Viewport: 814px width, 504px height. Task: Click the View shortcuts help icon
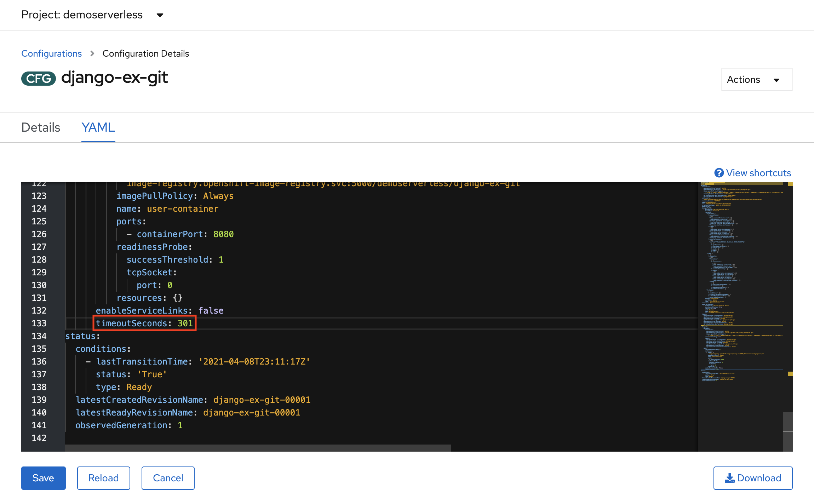716,173
